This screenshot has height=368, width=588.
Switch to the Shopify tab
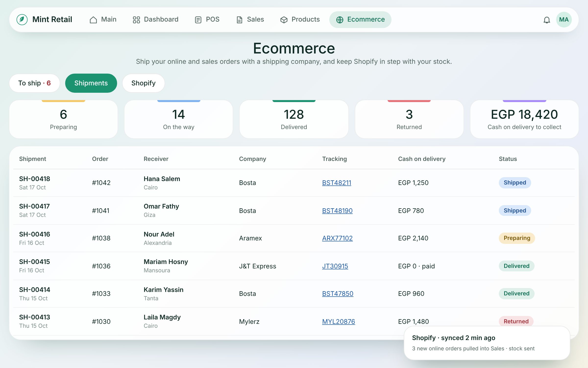click(143, 83)
